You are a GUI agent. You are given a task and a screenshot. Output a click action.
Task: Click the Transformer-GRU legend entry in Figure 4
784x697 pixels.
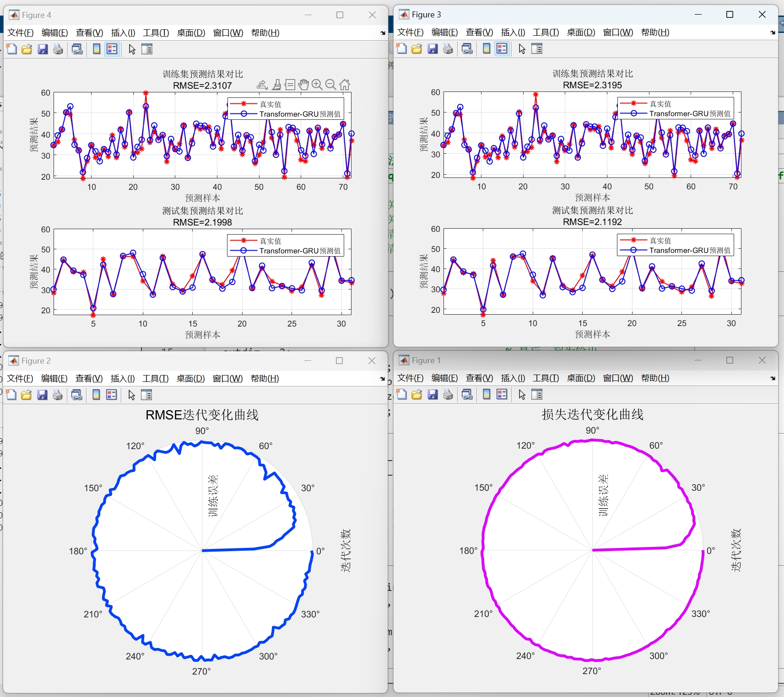300,114
